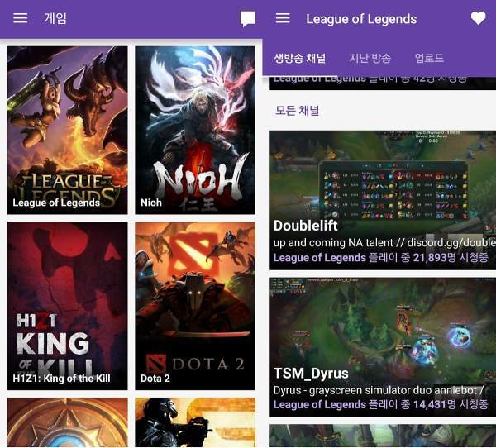The image size is (496, 448).
Task: Open the hamburger menu beside 게임 title
Action: (20, 18)
